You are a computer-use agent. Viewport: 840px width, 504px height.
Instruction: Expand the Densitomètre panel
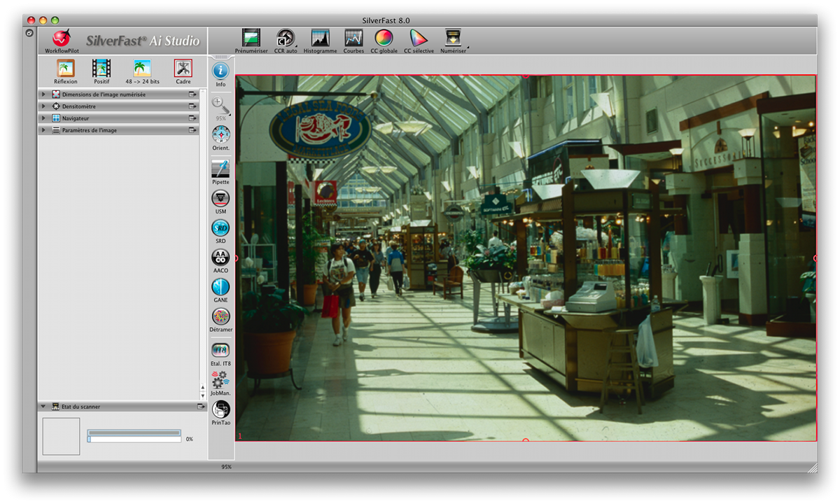[x=43, y=106]
